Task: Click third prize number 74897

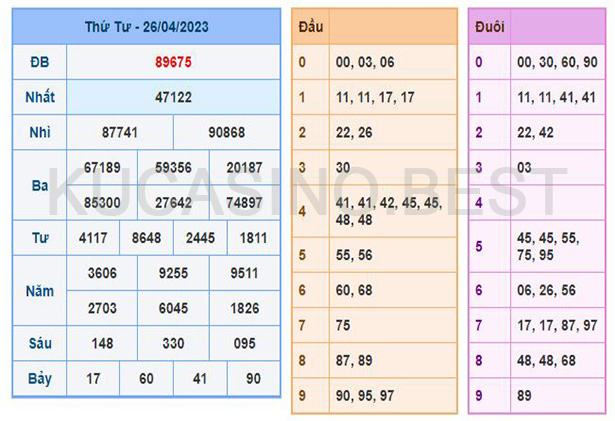Action: coord(244,203)
